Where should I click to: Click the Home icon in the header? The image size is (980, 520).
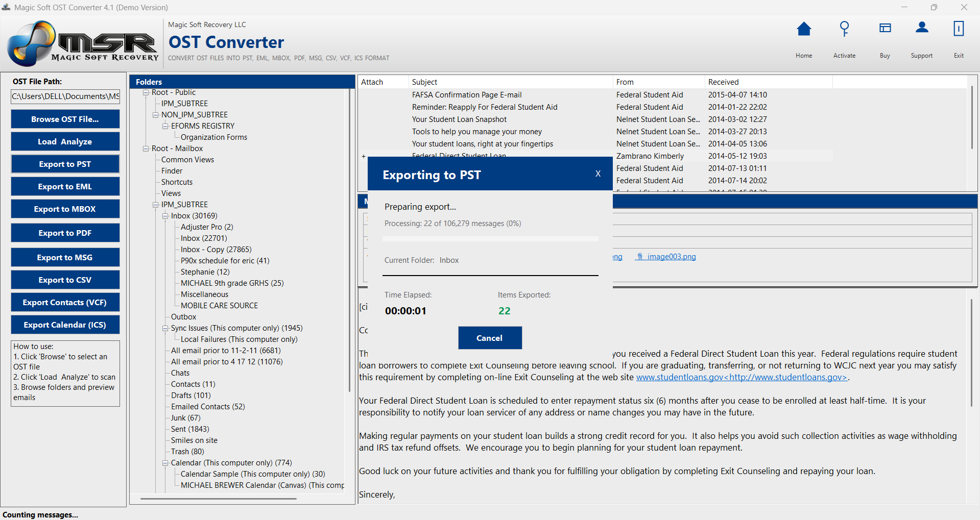click(804, 29)
